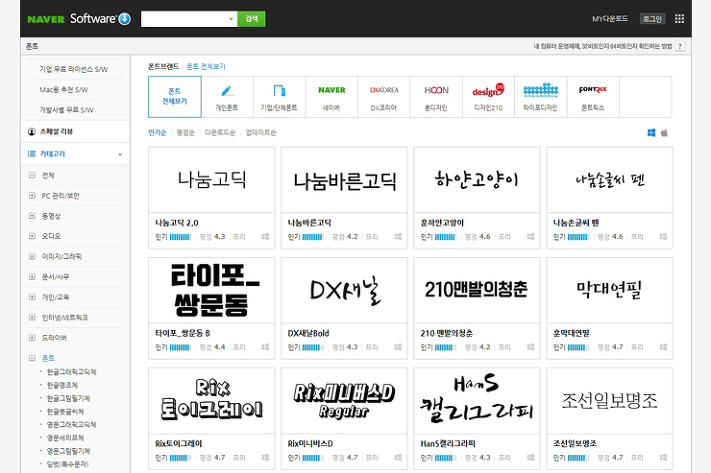711x473 pixels.
Task: Open the DX새날Bold title link
Action: point(308,333)
